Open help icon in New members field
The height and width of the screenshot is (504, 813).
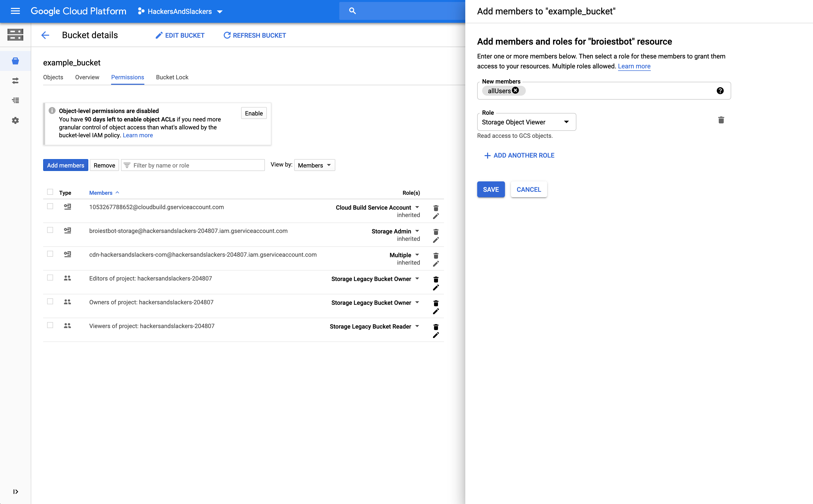click(720, 91)
